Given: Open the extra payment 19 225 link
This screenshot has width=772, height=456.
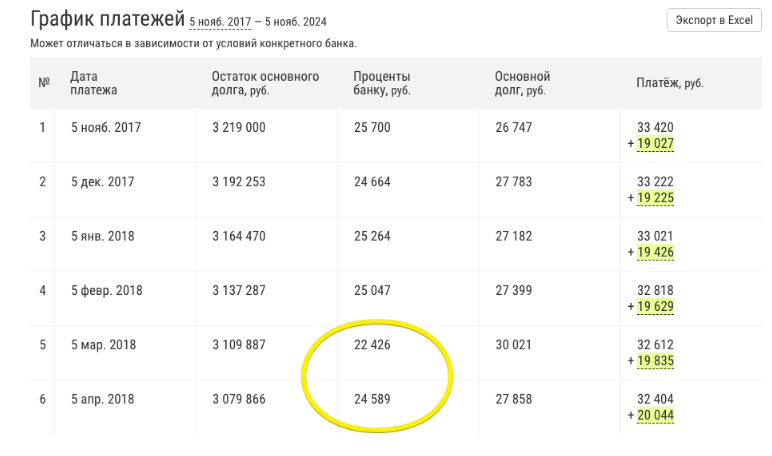Looking at the screenshot, I should click(x=655, y=198).
